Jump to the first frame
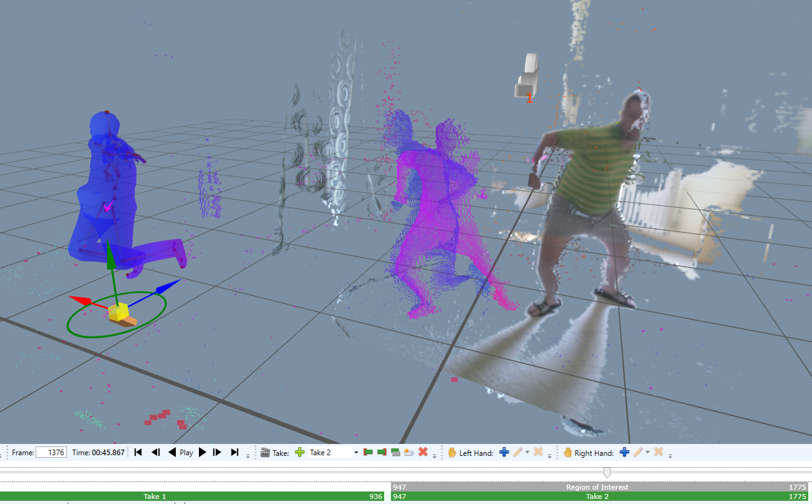 [138, 452]
